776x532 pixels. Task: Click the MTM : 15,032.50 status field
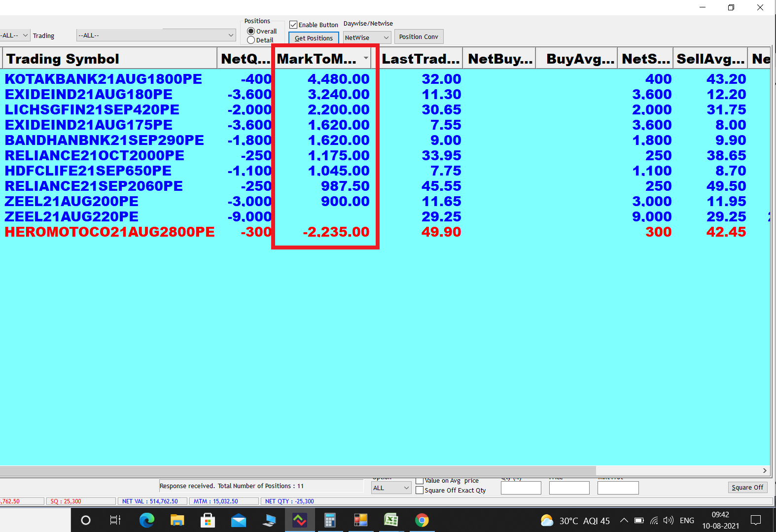224,501
